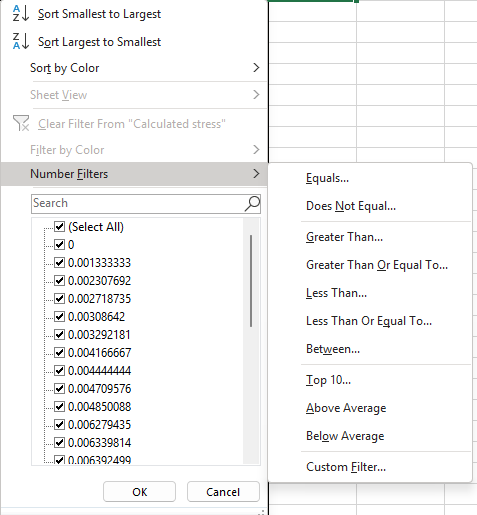The image size is (477, 515).
Task: Click the magnifier icon in Search box
Action: [252, 203]
